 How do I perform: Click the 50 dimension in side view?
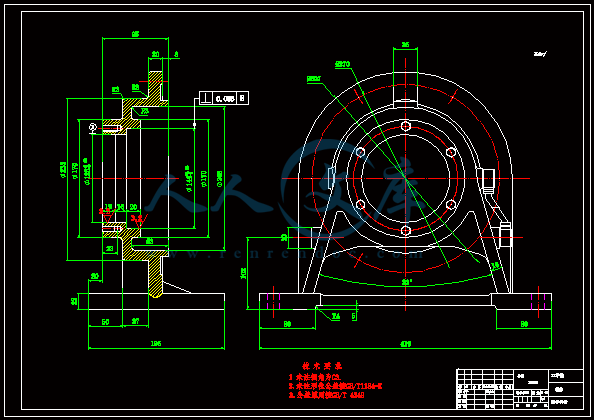coord(105,322)
